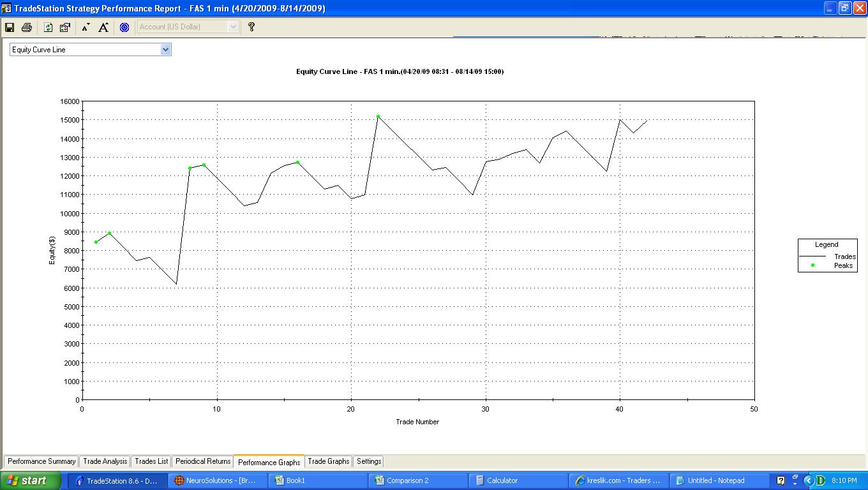The width and height of the screenshot is (868, 490).
Task: Expand the Equity Curve Line graph selector
Action: pos(91,50)
